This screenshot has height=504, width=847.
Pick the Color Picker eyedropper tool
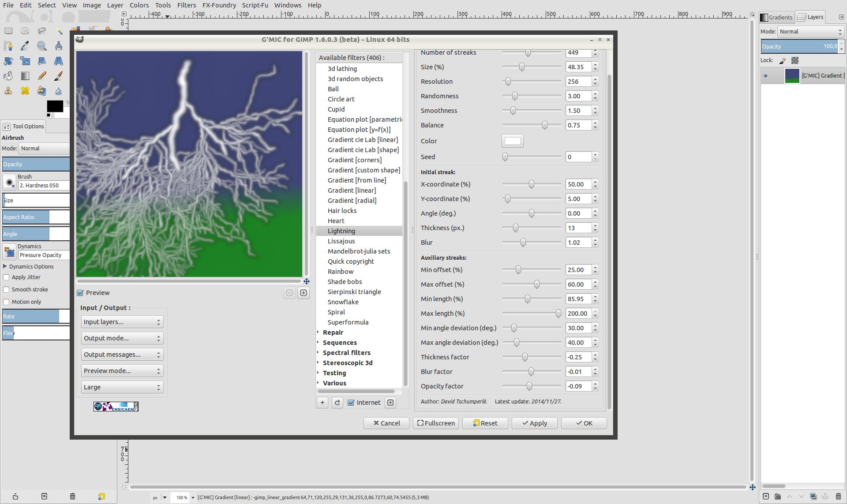click(25, 46)
